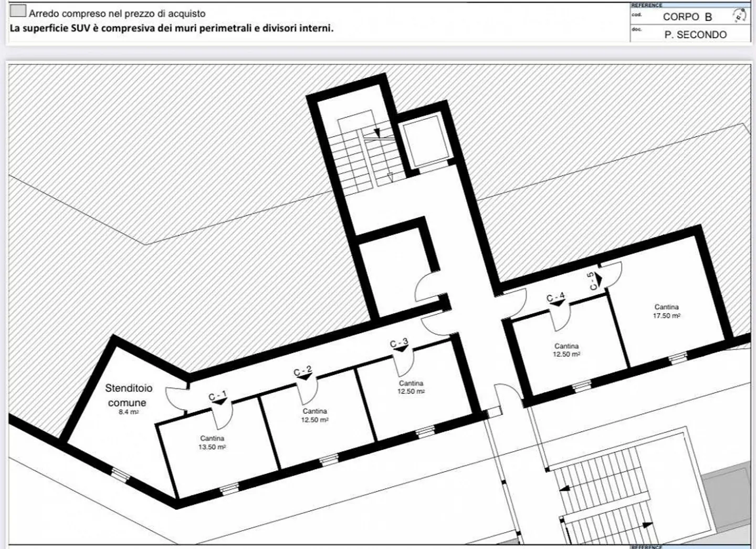The width and height of the screenshot is (756, 549).
Task: Click the Cantina 12.50 m² behind door C-3
Action: click(411, 388)
